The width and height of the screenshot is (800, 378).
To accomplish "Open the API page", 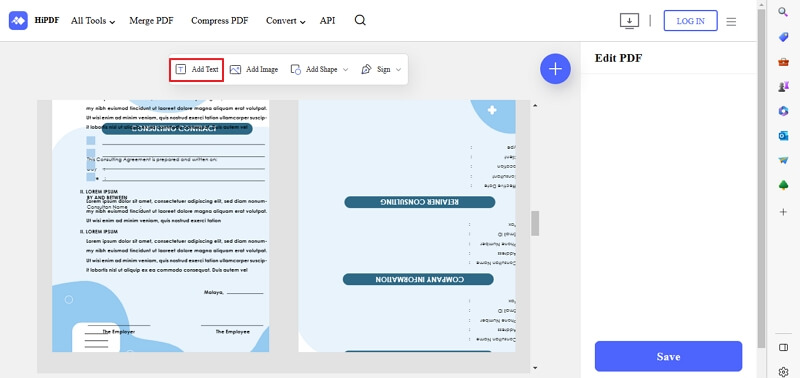I will [x=327, y=20].
